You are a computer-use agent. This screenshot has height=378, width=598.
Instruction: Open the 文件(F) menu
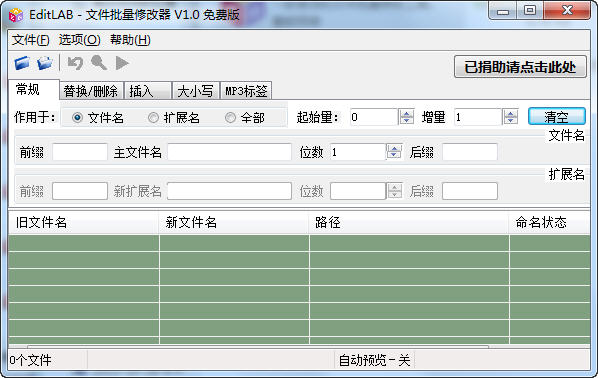pyautogui.click(x=31, y=40)
